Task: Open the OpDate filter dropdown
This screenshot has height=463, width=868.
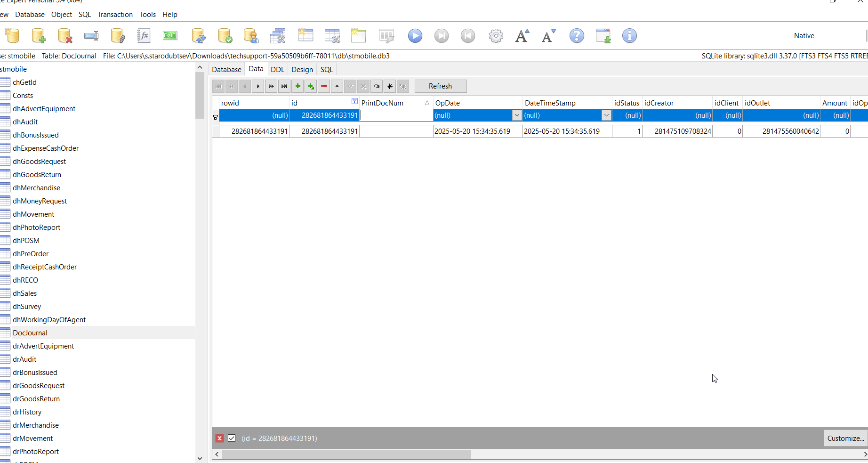Action: 517,115
